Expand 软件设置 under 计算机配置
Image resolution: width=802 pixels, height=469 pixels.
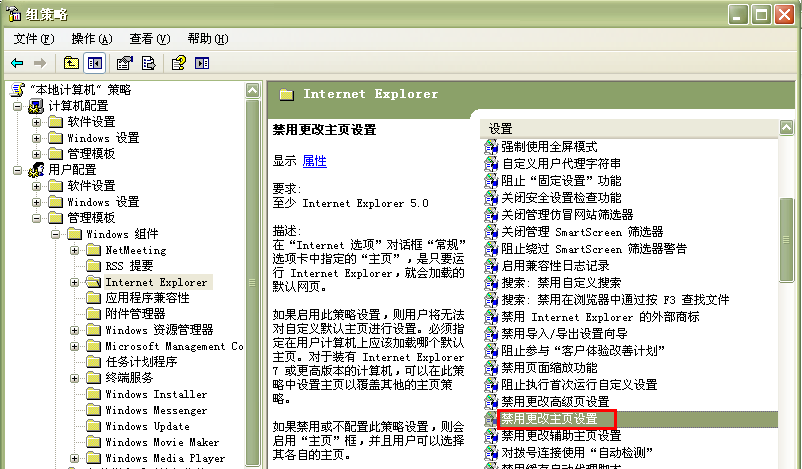pos(36,122)
